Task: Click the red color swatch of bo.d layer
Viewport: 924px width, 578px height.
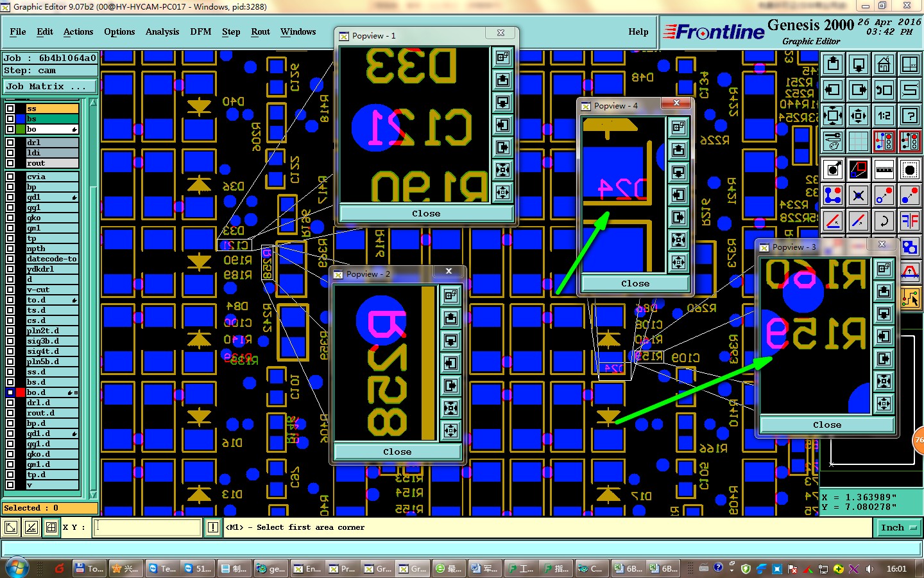Action: pyautogui.click(x=21, y=392)
